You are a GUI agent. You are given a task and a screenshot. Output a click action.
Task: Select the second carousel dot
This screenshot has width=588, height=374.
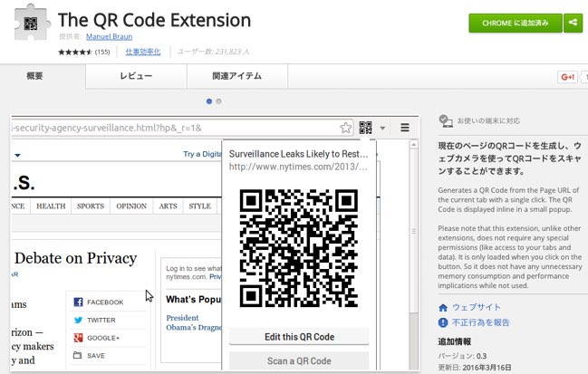pyautogui.click(x=218, y=101)
